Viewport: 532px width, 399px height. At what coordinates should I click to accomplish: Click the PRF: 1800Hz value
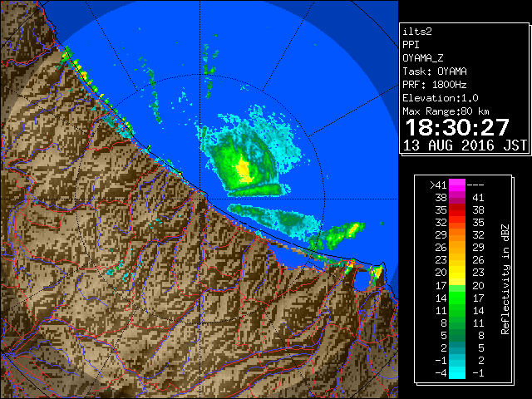(434, 85)
